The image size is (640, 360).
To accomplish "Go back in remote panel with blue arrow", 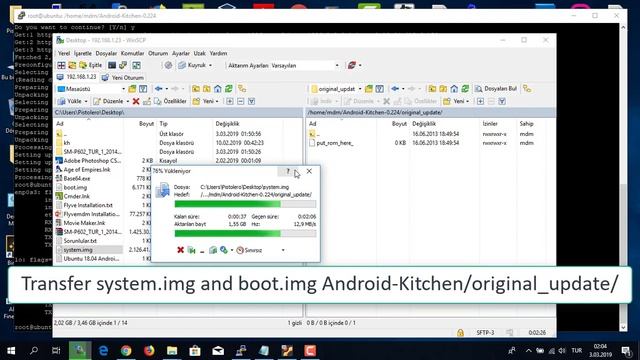I will click(395, 89).
